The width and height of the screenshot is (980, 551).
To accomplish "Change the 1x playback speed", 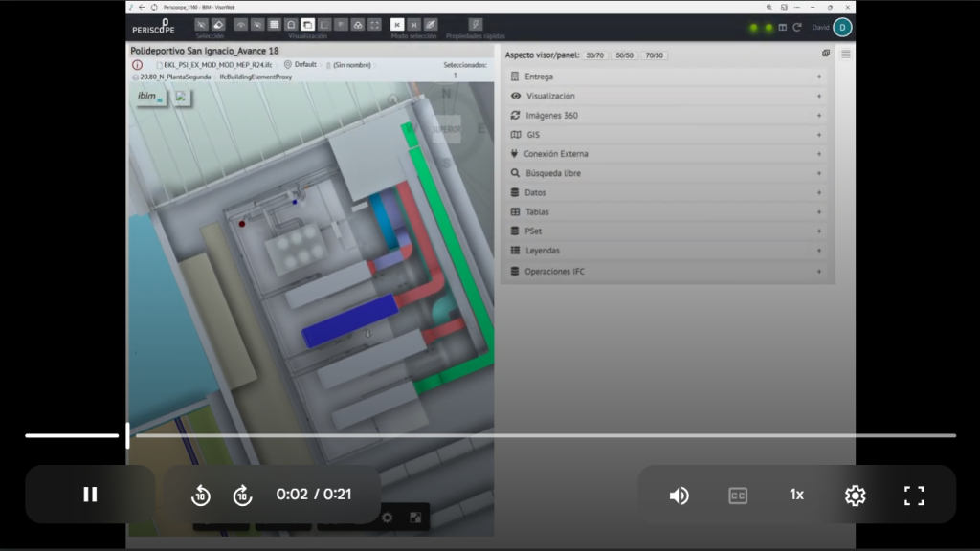I will tap(796, 495).
